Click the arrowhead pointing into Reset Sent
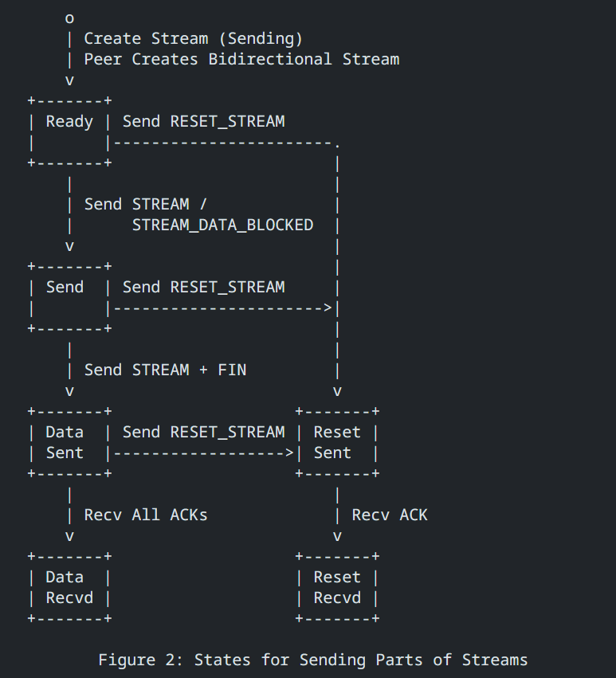Screen dimensions: 616x678 (x=289, y=453)
